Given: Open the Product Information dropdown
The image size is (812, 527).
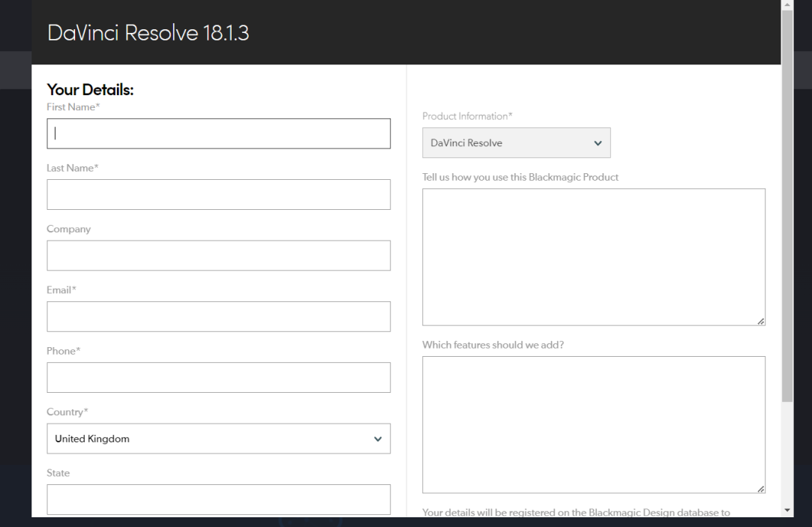Looking at the screenshot, I should tap(517, 143).
